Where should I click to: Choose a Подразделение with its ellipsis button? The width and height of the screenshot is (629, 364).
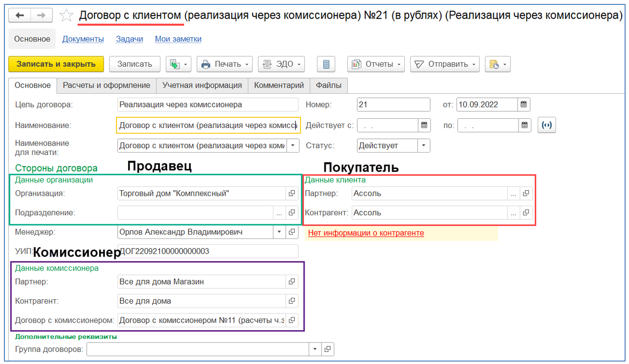[279, 213]
